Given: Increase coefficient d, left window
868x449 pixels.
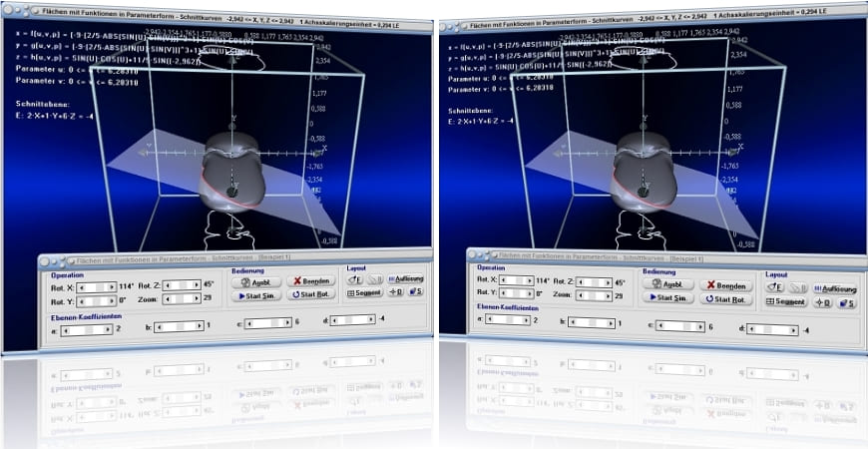Looking at the screenshot, I should pyautogui.click(x=371, y=319).
